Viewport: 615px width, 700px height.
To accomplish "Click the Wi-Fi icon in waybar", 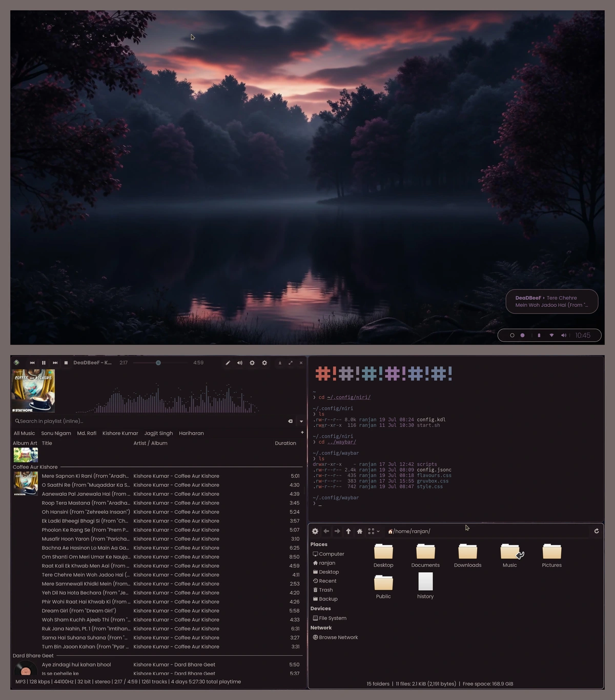I will point(551,335).
